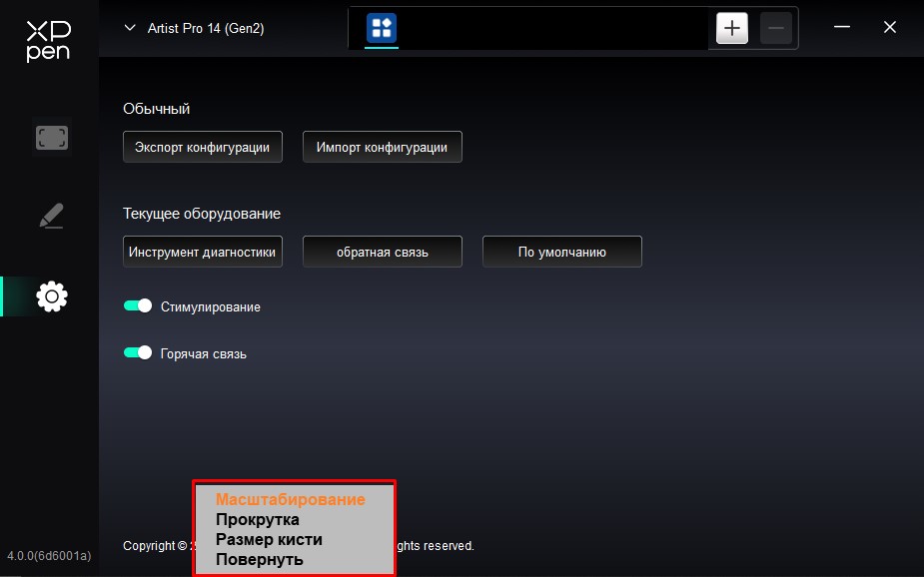Click the version text 4.0.0(6d6001a)
The width and height of the screenshot is (924, 577).
click(x=49, y=555)
